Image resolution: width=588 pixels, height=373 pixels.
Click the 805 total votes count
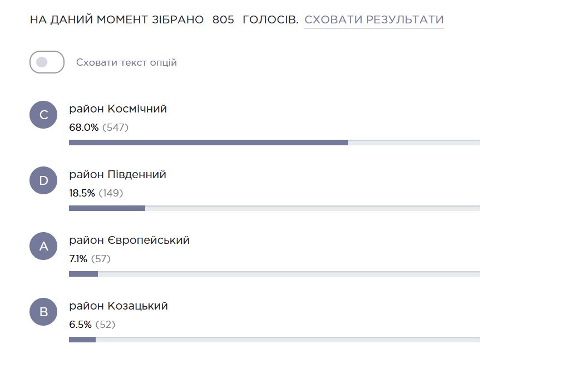223,19
